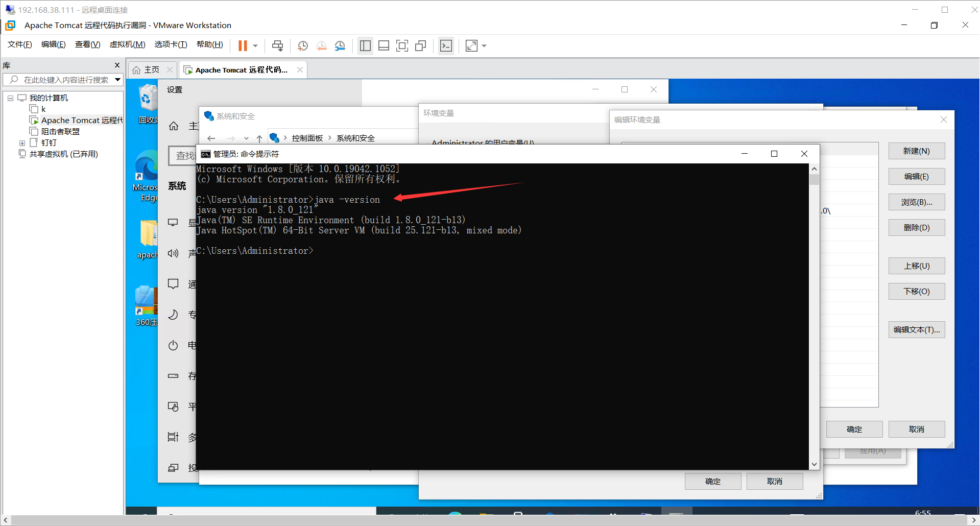Enter full screen mode icon
980x526 pixels.
tap(402, 46)
